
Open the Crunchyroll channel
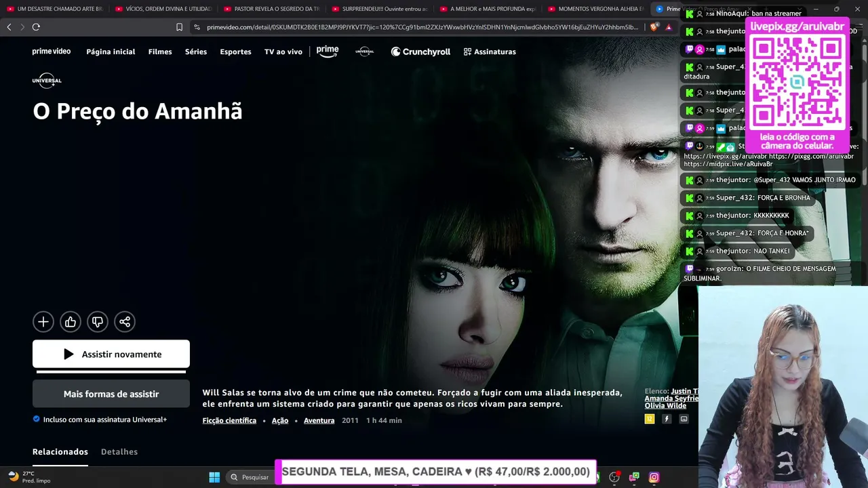tap(420, 52)
